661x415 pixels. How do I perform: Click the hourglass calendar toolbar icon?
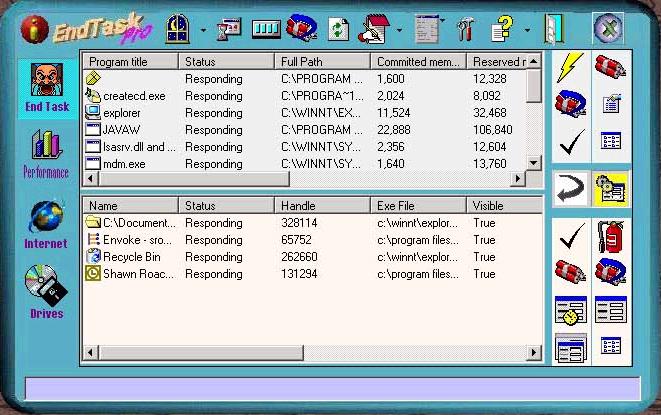pos(228,29)
